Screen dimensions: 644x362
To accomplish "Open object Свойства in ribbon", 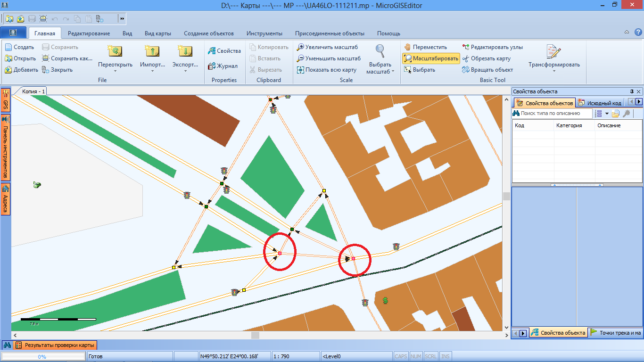I will click(224, 51).
